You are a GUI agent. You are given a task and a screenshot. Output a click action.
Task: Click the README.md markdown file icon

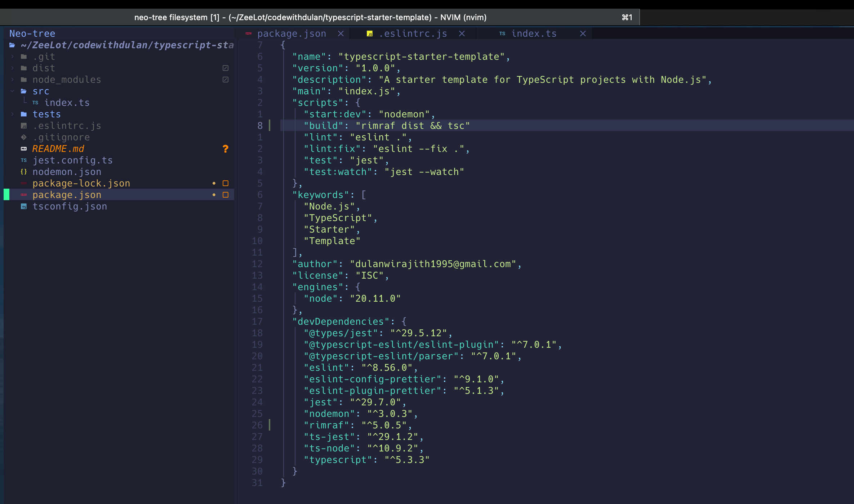(x=24, y=149)
